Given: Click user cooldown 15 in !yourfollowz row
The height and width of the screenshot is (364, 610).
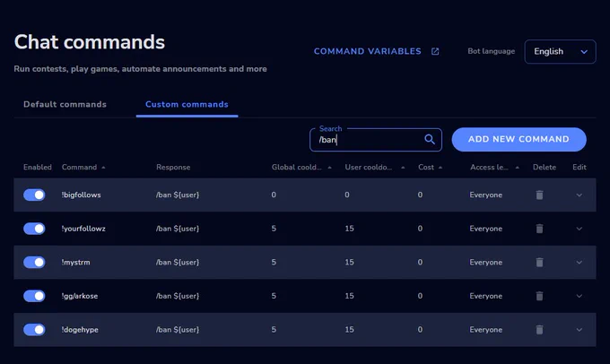Looking at the screenshot, I should coord(349,229).
